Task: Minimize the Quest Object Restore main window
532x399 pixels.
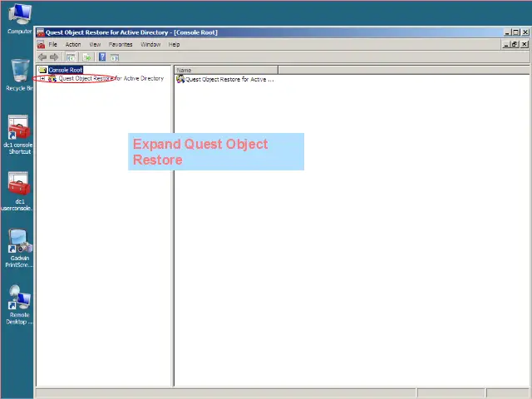Action: pyautogui.click(x=507, y=32)
